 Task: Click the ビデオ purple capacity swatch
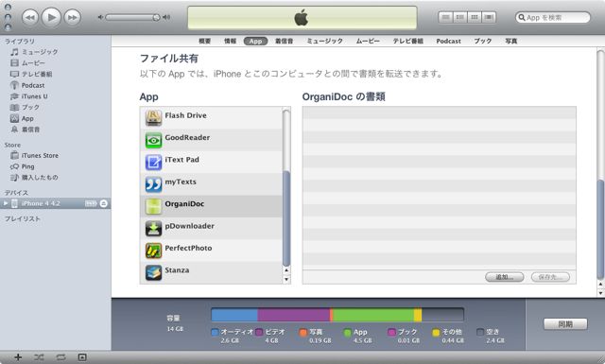click(x=259, y=332)
